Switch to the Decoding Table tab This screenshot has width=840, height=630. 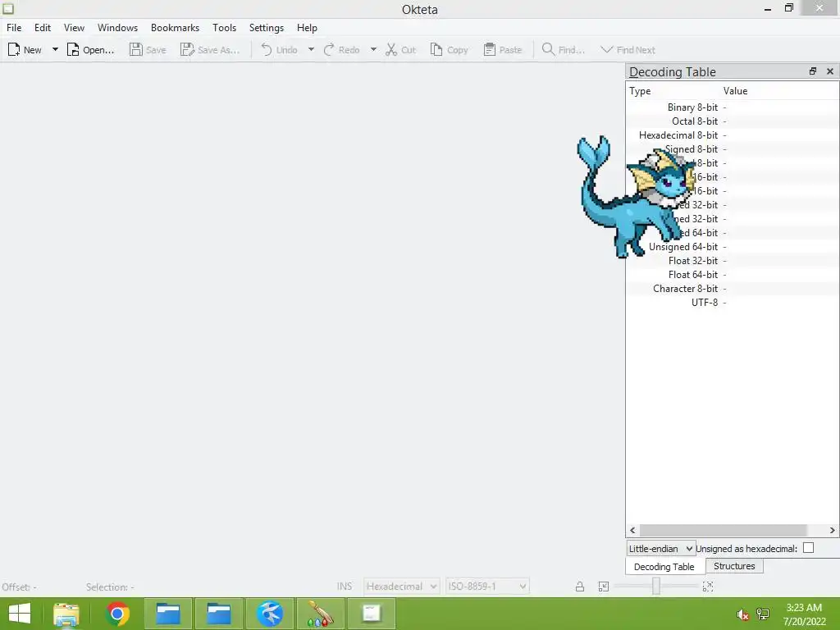click(x=664, y=567)
